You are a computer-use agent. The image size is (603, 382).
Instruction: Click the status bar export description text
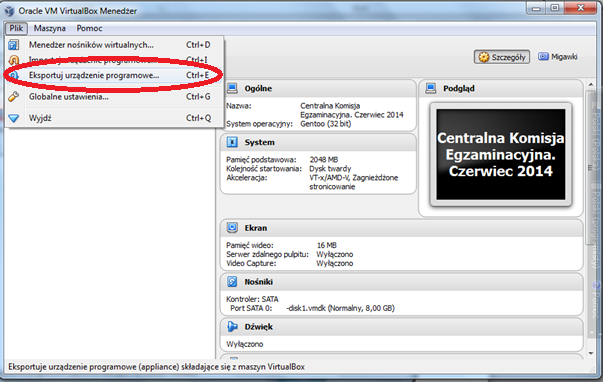pyautogui.click(x=156, y=367)
